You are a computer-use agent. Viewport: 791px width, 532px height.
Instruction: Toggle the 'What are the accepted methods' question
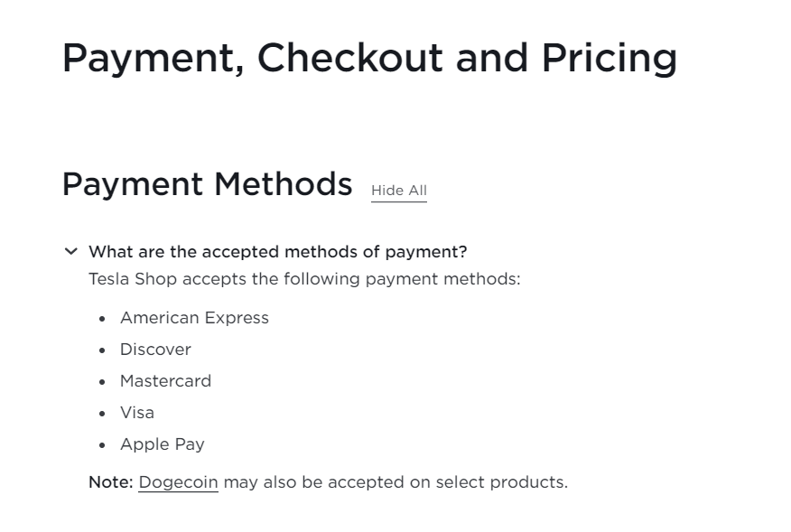277,251
